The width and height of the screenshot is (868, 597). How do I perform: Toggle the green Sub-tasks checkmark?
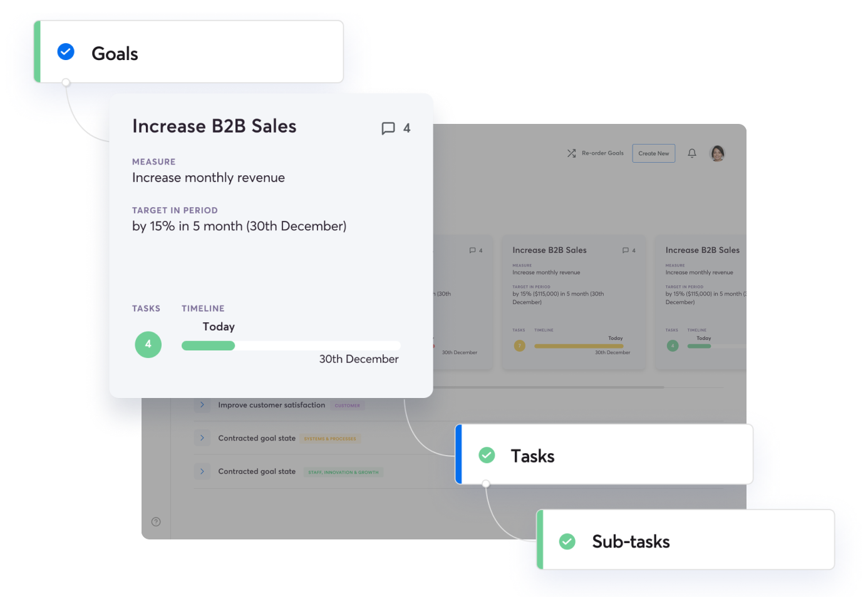567,541
